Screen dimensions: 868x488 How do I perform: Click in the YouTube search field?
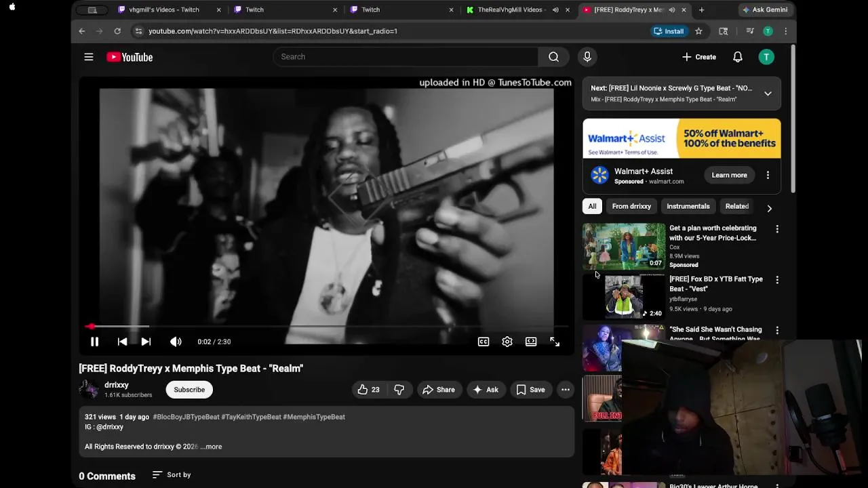pyautogui.click(x=406, y=57)
